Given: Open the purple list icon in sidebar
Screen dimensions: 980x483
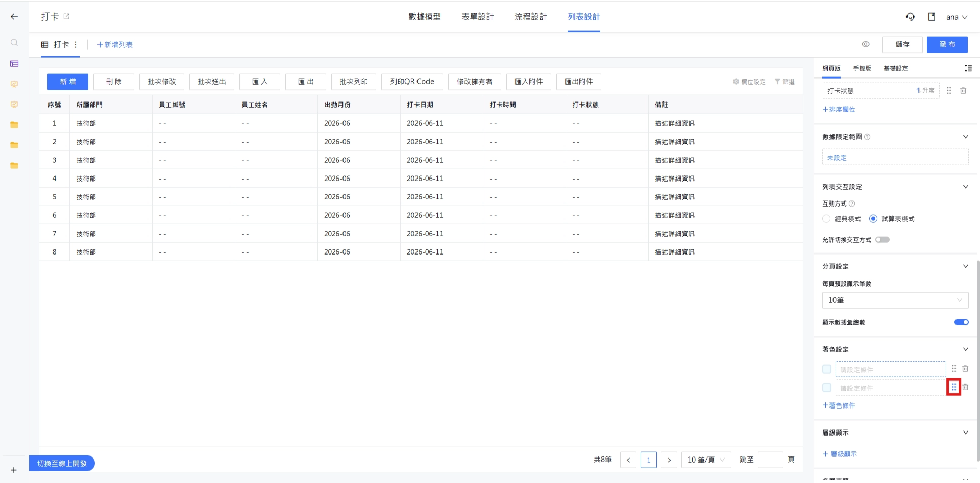Looking at the screenshot, I should click(14, 64).
